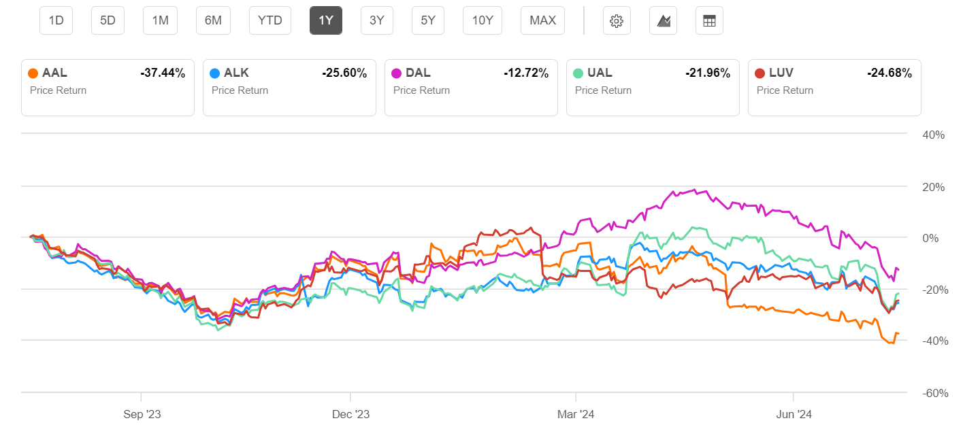Click the orange AAL legend dot

pos(33,73)
